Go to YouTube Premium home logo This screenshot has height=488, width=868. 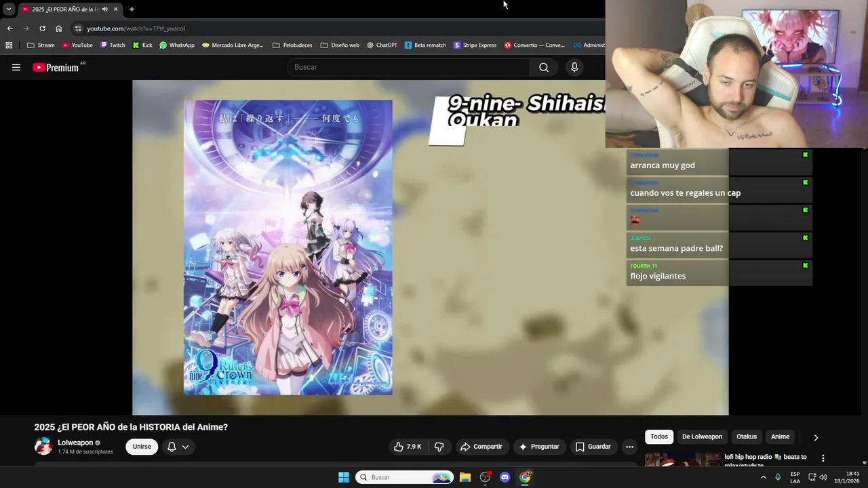point(56,67)
